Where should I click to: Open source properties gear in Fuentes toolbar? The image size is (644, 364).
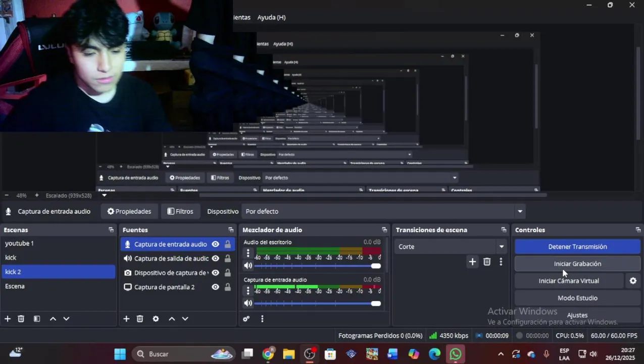click(x=156, y=319)
